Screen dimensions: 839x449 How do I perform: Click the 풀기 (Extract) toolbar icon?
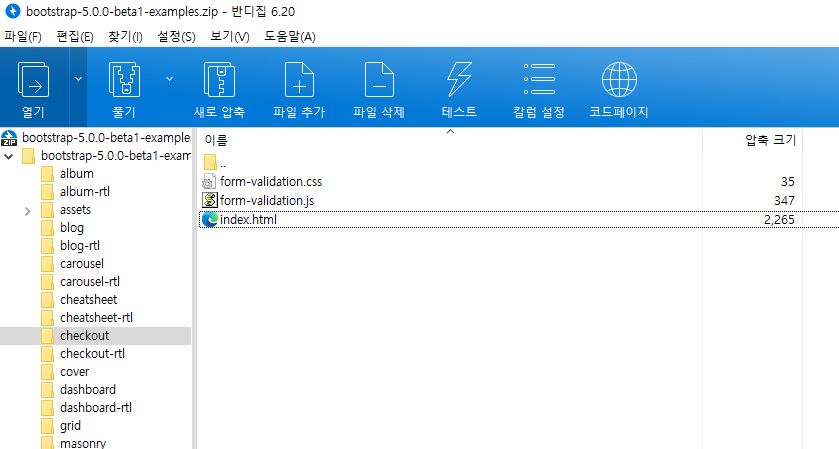[x=124, y=80]
